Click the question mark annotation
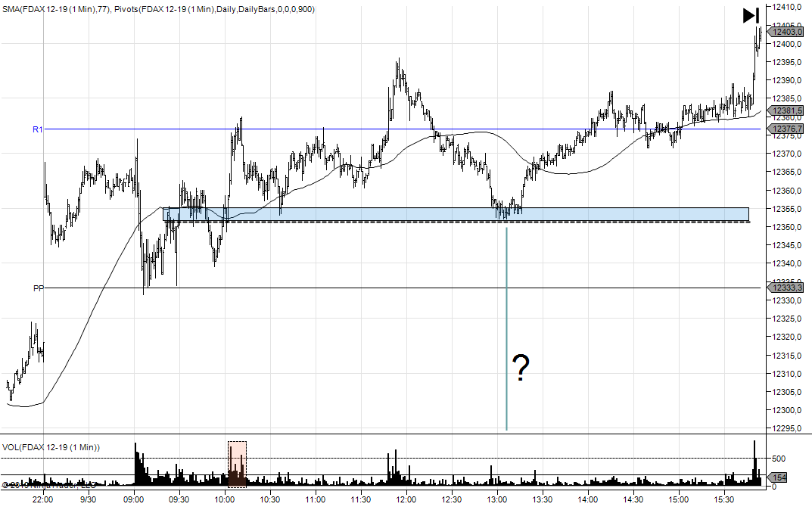The height and width of the screenshot is (510, 812). click(521, 369)
